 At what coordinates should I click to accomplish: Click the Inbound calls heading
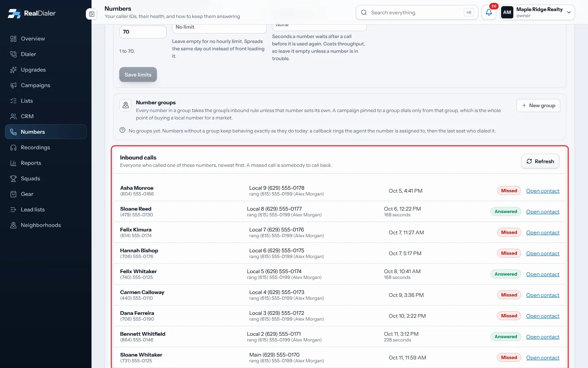(x=138, y=157)
